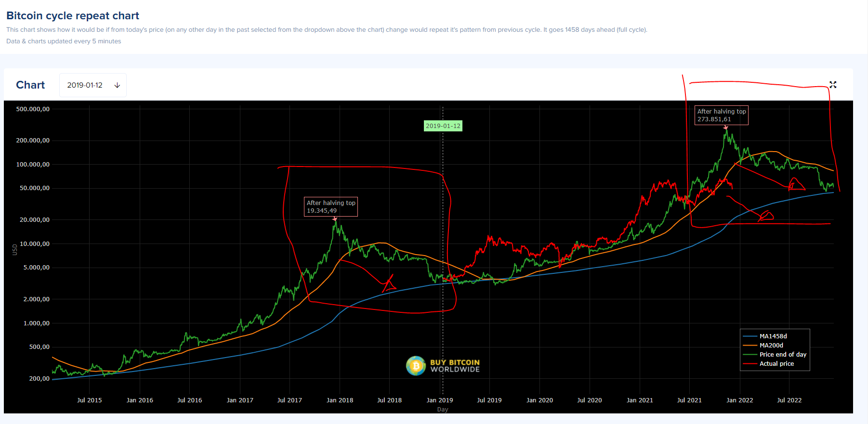This screenshot has height=424, width=868.
Task: Click the orange MA200d legend line swatch
Action: 750,346
